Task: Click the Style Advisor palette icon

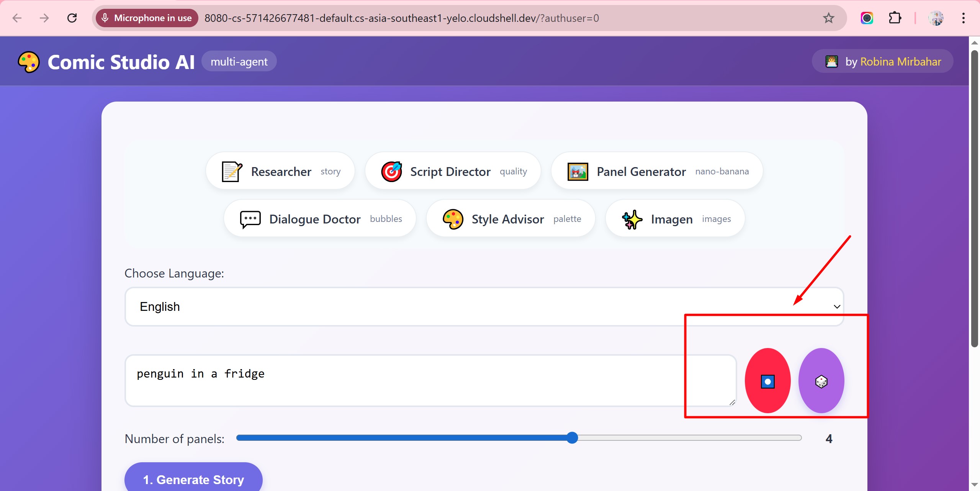Action: [x=453, y=219]
